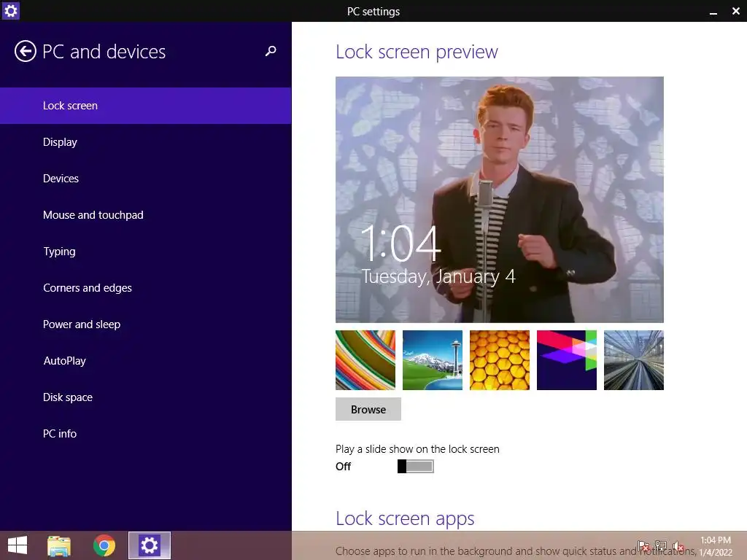Screen dimensions: 747x560
Task: Open the Display settings page
Action: [x=145, y=142]
